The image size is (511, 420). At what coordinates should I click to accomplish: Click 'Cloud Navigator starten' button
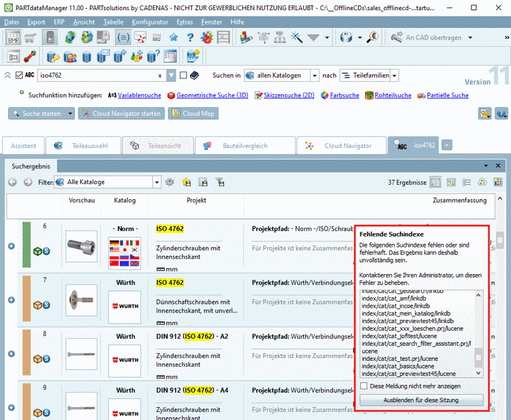tap(121, 113)
